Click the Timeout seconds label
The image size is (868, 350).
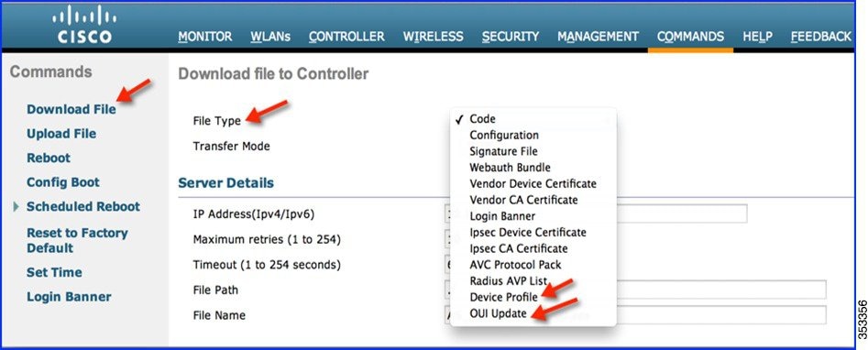(267, 265)
